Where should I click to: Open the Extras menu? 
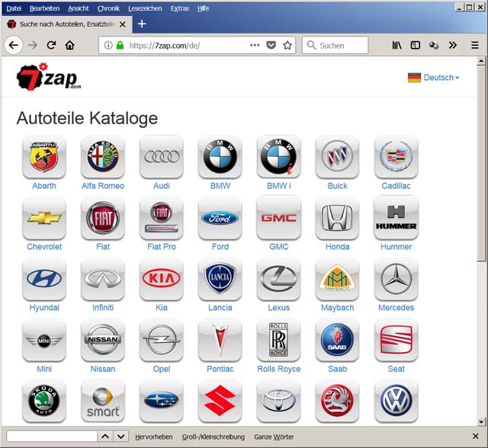click(180, 8)
